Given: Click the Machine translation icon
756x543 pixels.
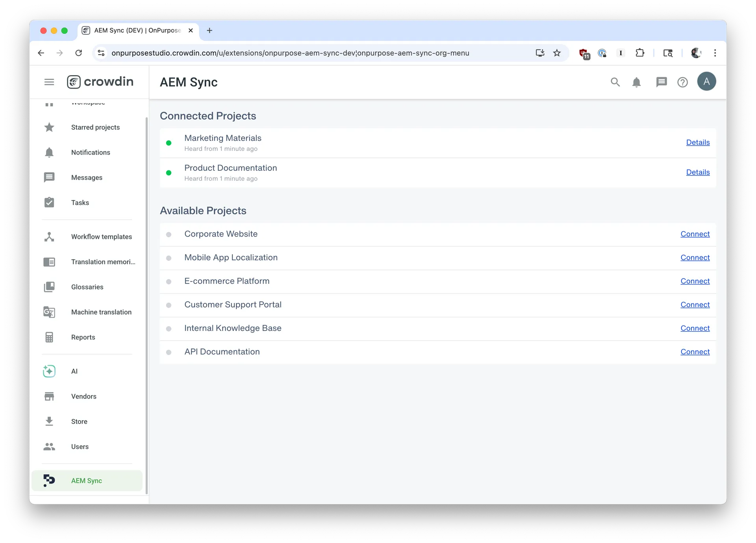Looking at the screenshot, I should (49, 312).
